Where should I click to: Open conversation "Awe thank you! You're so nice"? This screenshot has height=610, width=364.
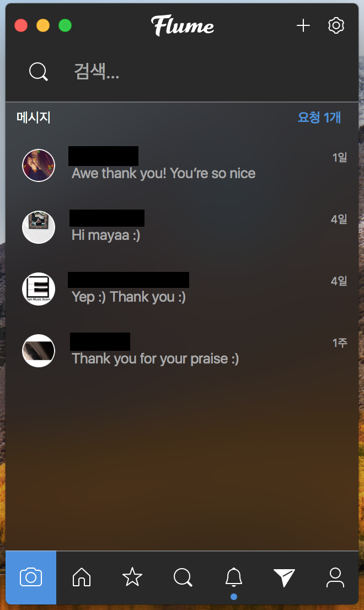coord(182,165)
